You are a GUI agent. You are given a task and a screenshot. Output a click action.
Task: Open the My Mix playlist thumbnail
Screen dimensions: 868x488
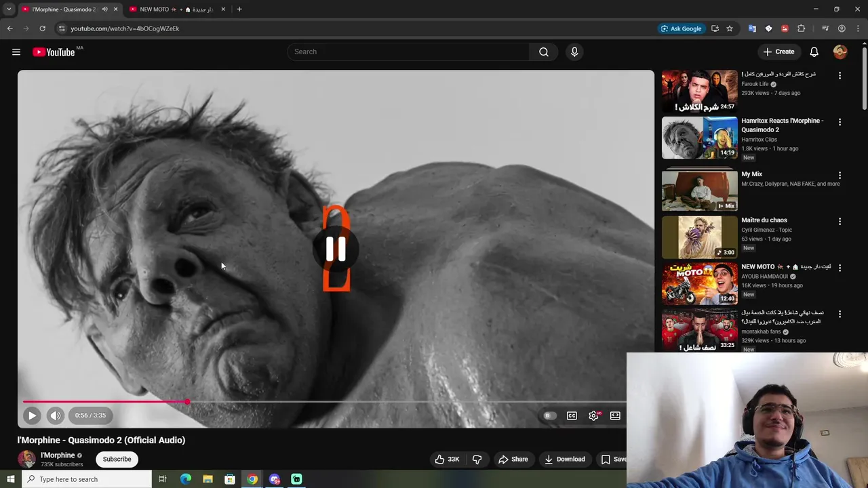coord(699,190)
